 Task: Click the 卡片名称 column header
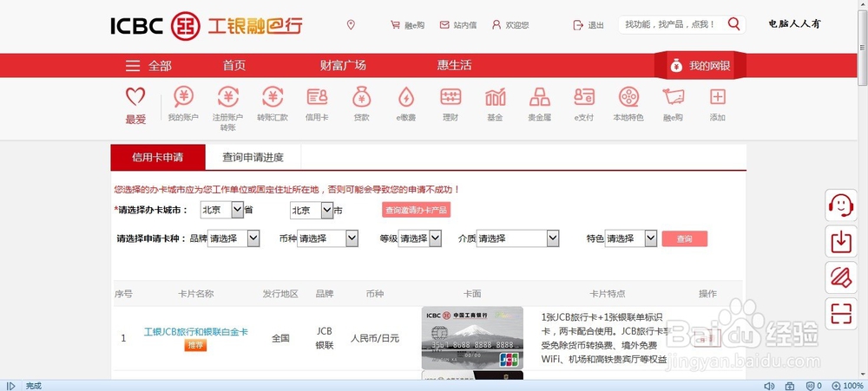(195, 294)
